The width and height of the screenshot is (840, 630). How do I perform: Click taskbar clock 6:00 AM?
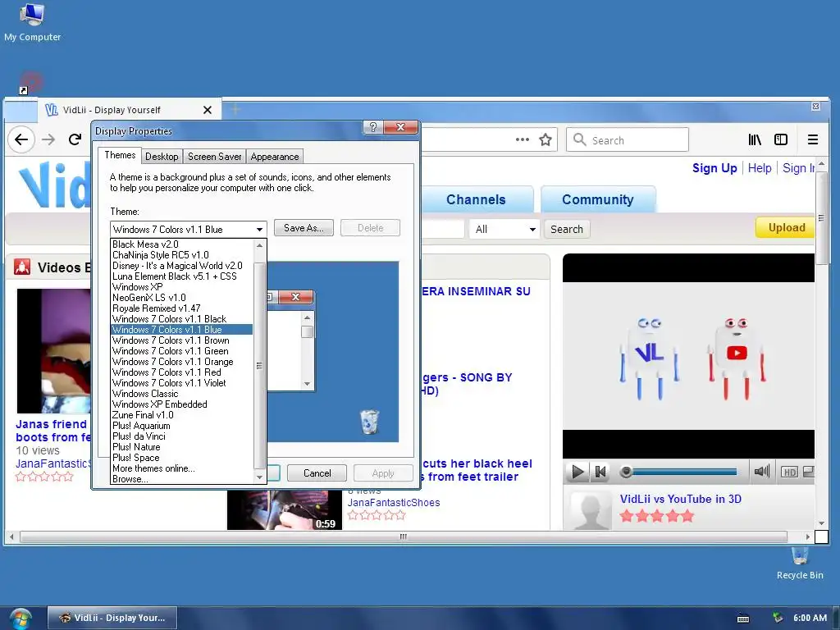[810, 618]
